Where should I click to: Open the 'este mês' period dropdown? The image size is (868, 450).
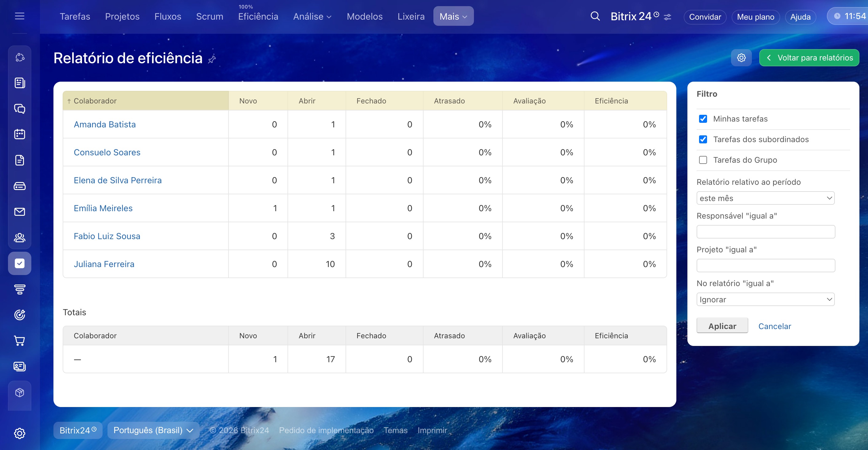point(765,198)
